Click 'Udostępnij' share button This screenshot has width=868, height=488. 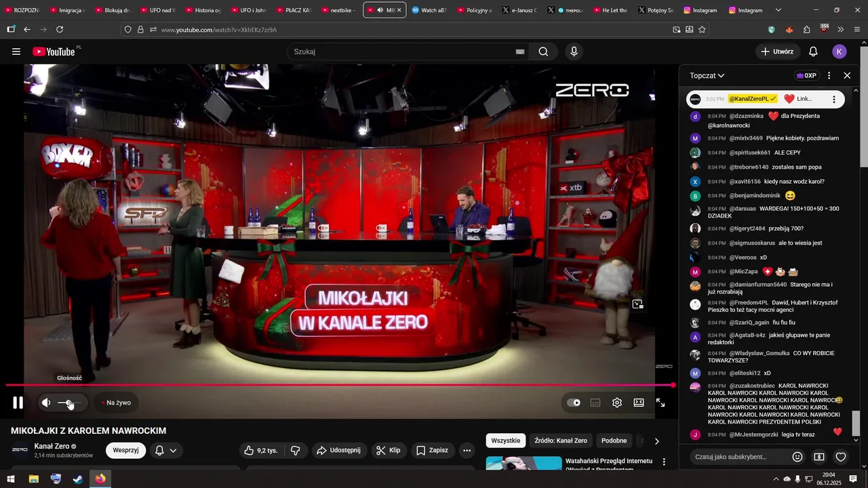[x=339, y=450]
